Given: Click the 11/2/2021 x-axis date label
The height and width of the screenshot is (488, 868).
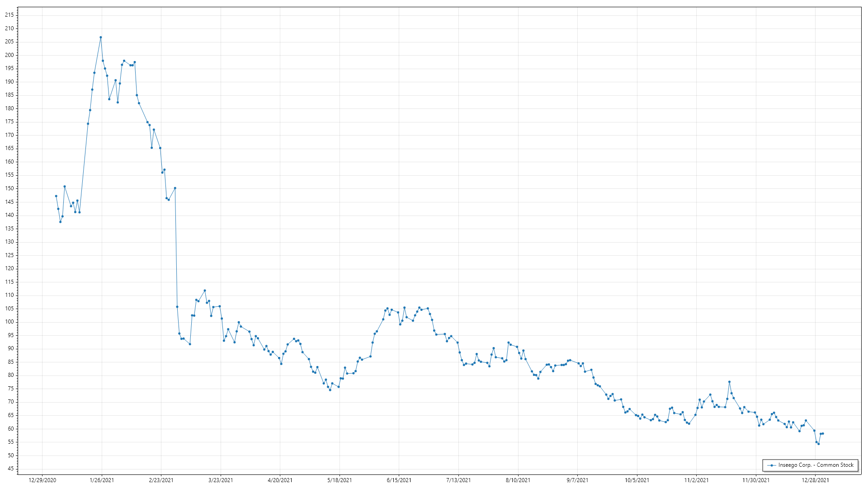Looking at the screenshot, I should coord(696,480).
